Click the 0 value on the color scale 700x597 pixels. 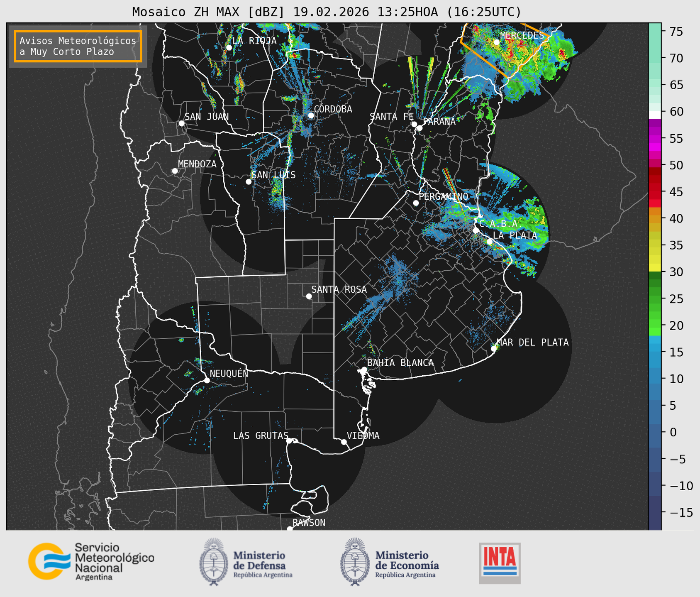point(673,432)
